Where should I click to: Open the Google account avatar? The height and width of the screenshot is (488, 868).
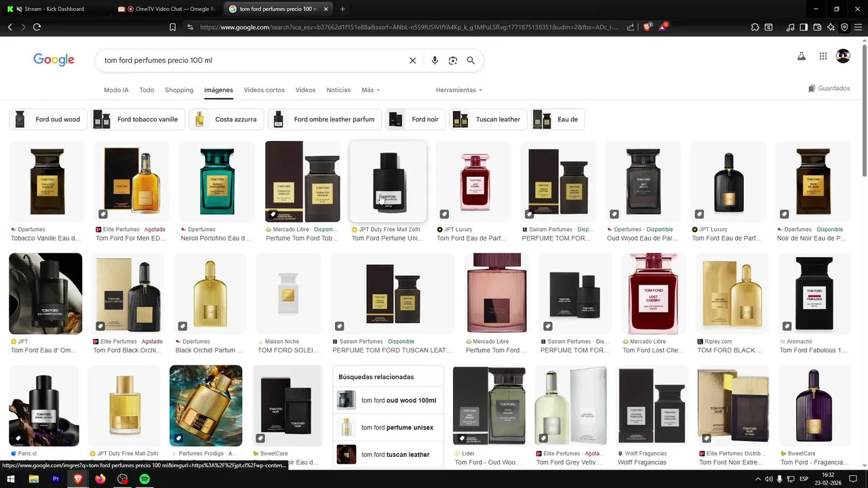click(x=843, y=56)
